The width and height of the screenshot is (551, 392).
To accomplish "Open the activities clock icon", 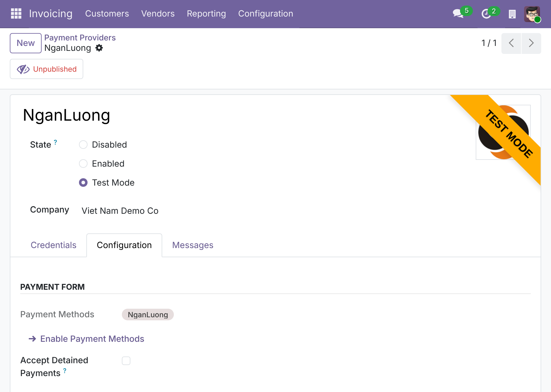I will tap(486, 14).
